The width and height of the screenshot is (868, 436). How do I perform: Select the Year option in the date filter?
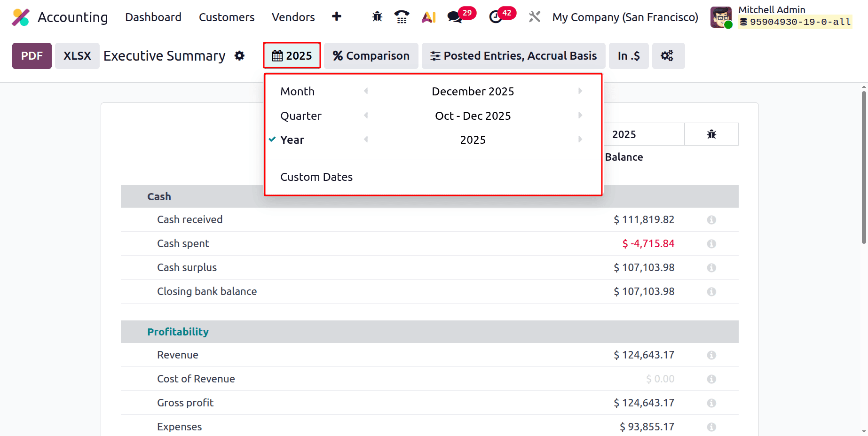pyautogui.click(x=292, y=140)
